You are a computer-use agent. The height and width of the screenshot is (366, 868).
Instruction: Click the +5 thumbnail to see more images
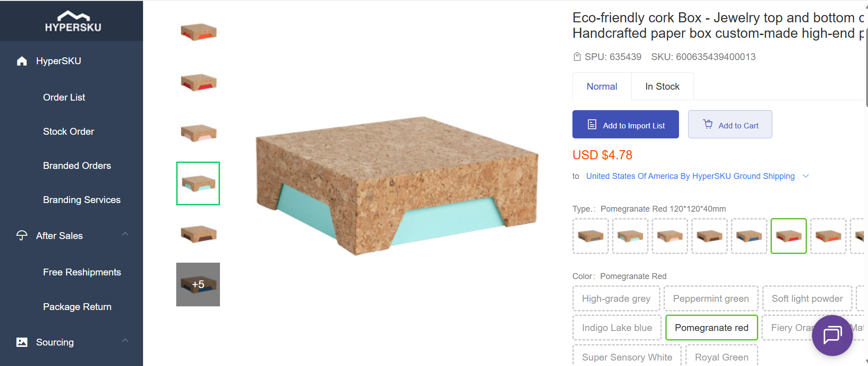point(198,284)
